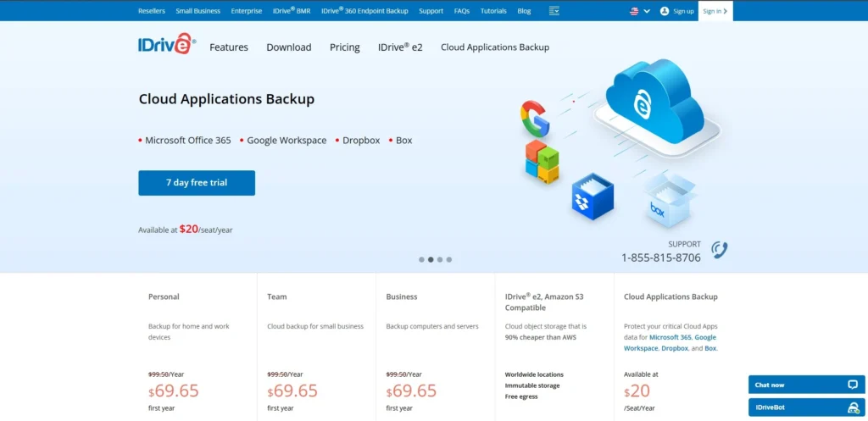Select the Cloud Applications Backup card heading
Image resolution: width=868 pixels, height=421 pixels.
670,296
